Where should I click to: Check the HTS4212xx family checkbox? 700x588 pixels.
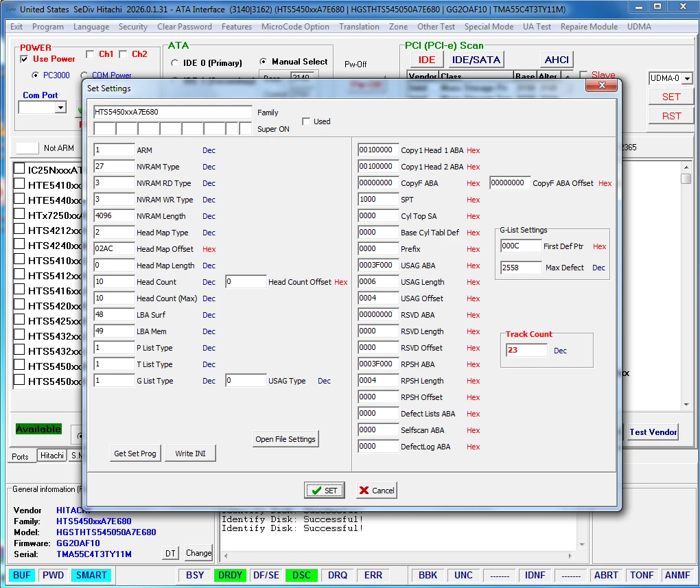[19, 229]
